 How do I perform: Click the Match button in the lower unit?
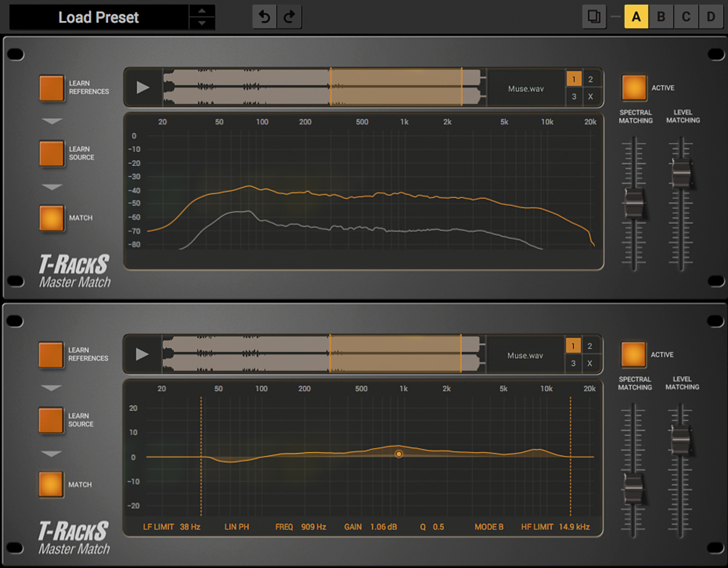point(50,485)
